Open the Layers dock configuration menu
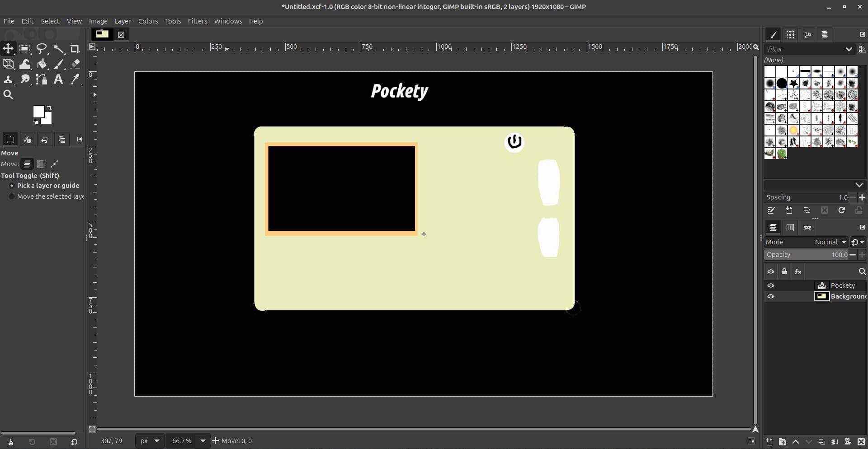The width and height of the screenshot is (868, 449). point(862,228)
